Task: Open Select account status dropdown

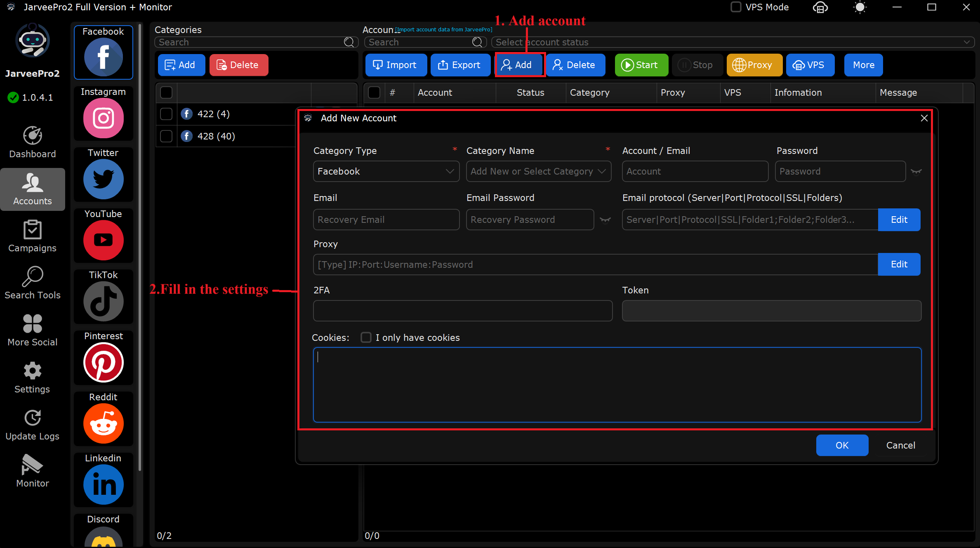Action: click(733, 42)
